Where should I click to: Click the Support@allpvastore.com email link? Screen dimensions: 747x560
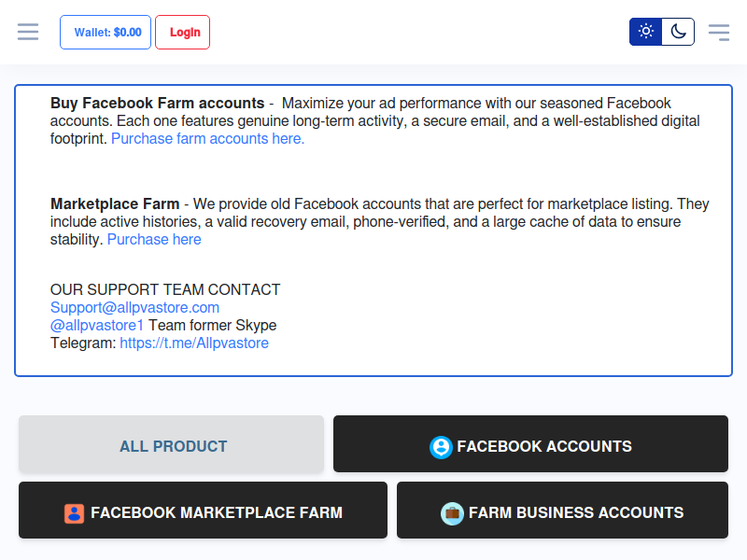(x=134, y=307)
